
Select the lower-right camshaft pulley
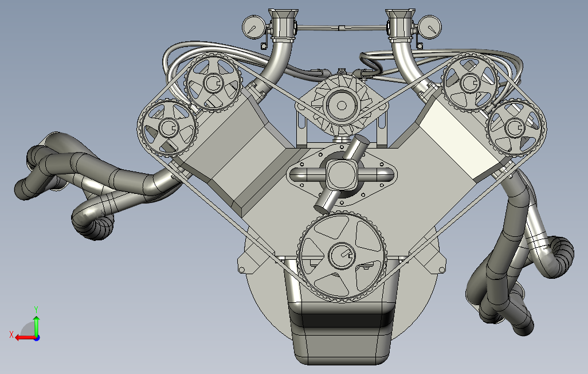click(516, 127)
